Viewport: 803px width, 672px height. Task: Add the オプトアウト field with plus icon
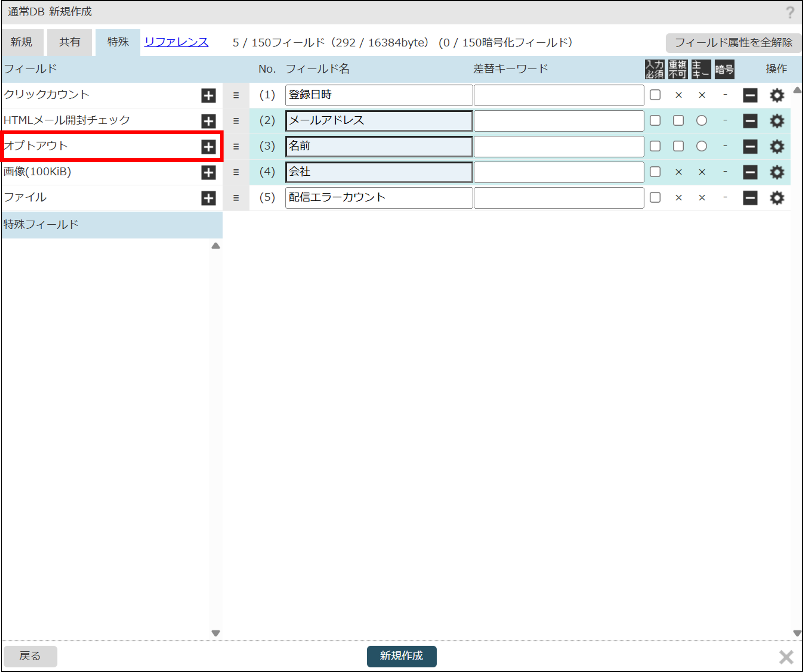(208, 146)
